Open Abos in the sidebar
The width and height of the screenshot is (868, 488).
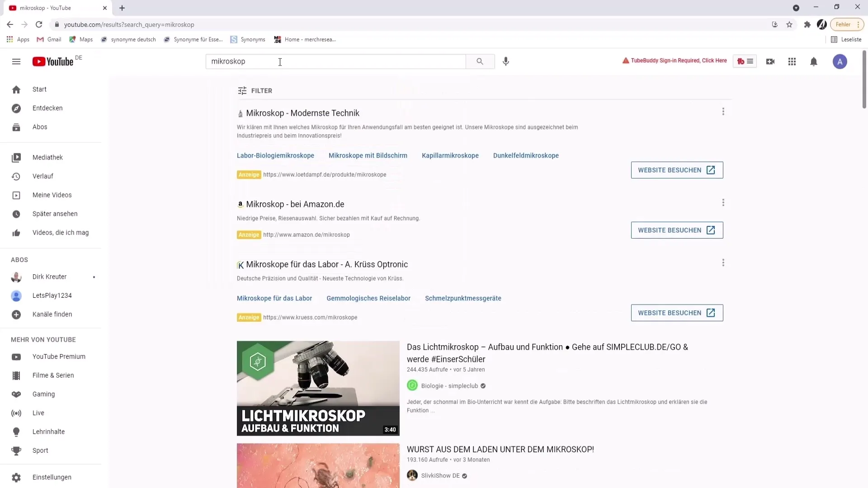point(51,127)
